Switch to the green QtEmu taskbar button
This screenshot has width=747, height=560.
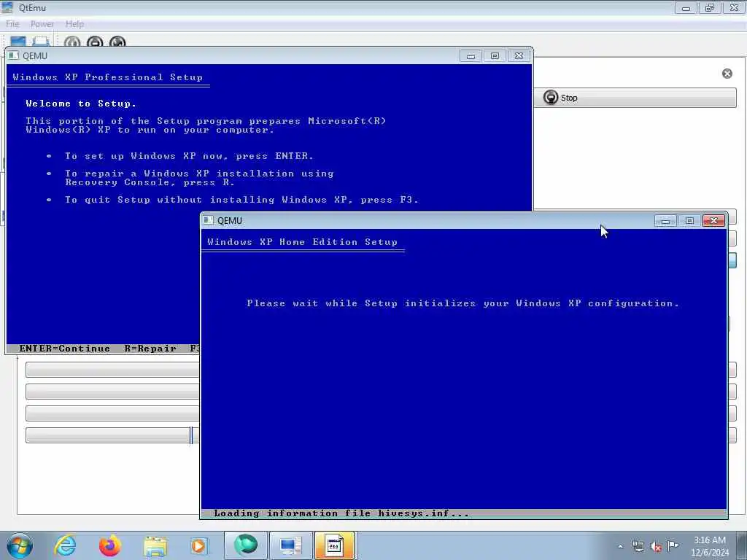click(245, 545)
